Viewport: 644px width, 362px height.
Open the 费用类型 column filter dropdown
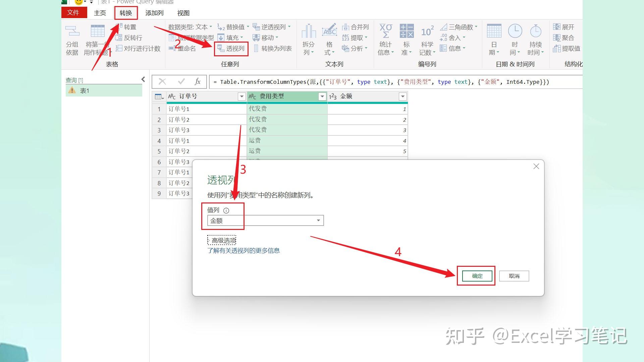tap(322, 96)
